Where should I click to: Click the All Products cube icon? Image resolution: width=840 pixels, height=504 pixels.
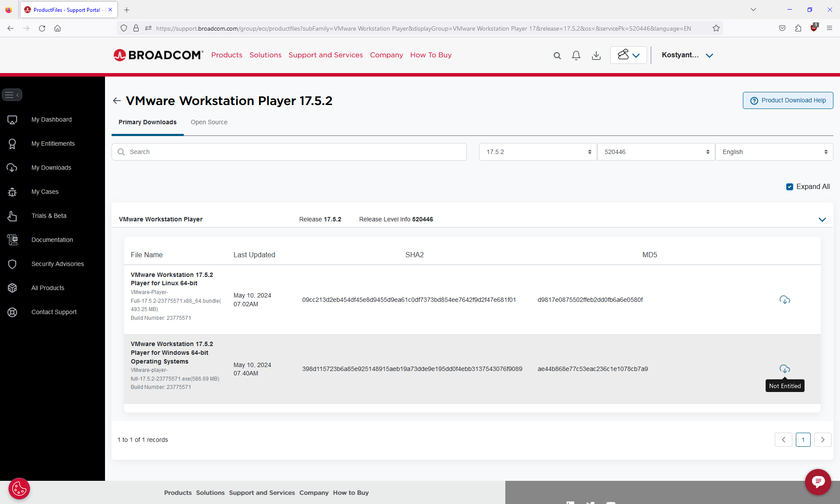(12, 288)
